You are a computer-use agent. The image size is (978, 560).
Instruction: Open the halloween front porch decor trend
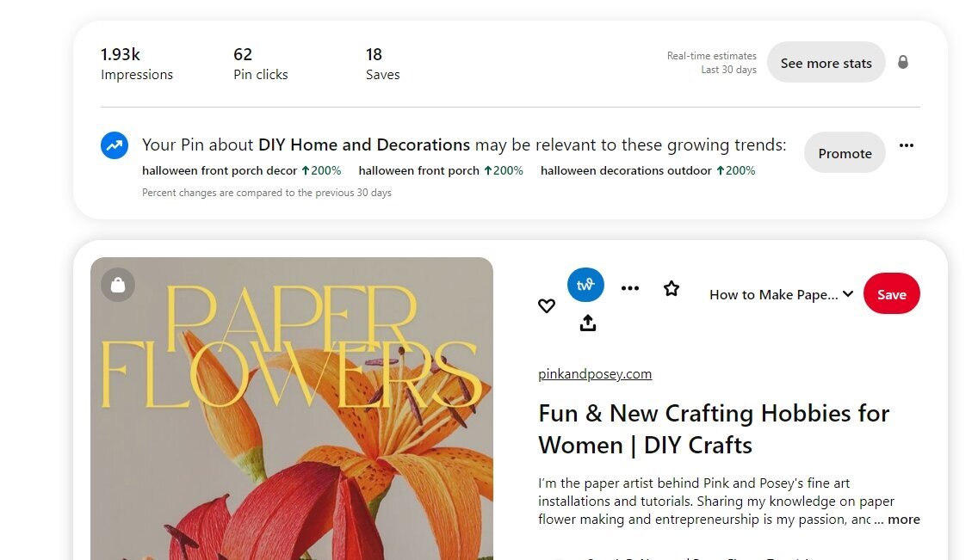point(241,170)
